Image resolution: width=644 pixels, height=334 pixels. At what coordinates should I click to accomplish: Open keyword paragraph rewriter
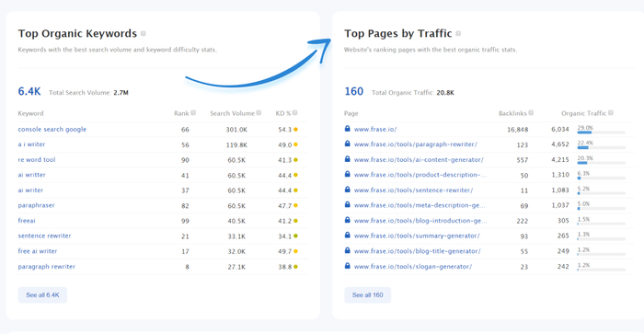click(x=46, y=267)
